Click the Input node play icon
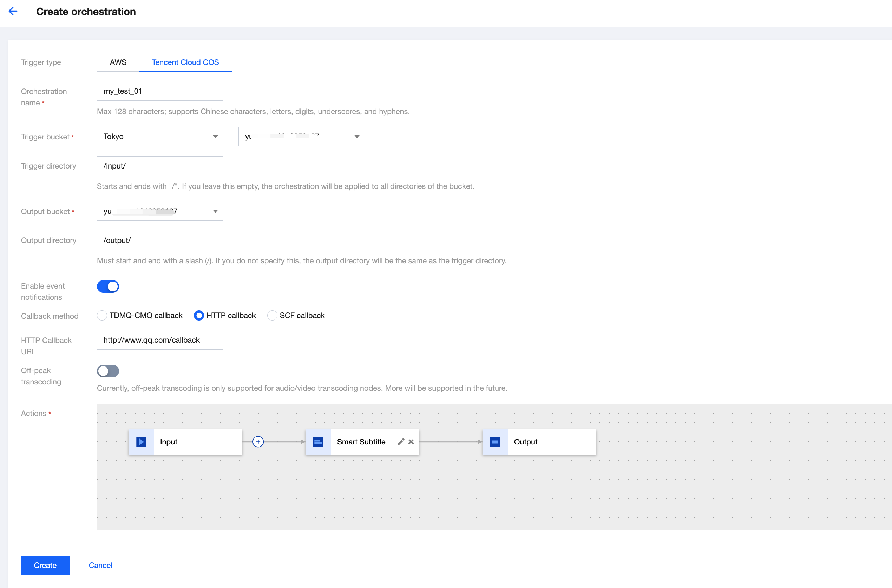Image resolution: width=892 pixels, height=588 pixels. coord(141,442)
